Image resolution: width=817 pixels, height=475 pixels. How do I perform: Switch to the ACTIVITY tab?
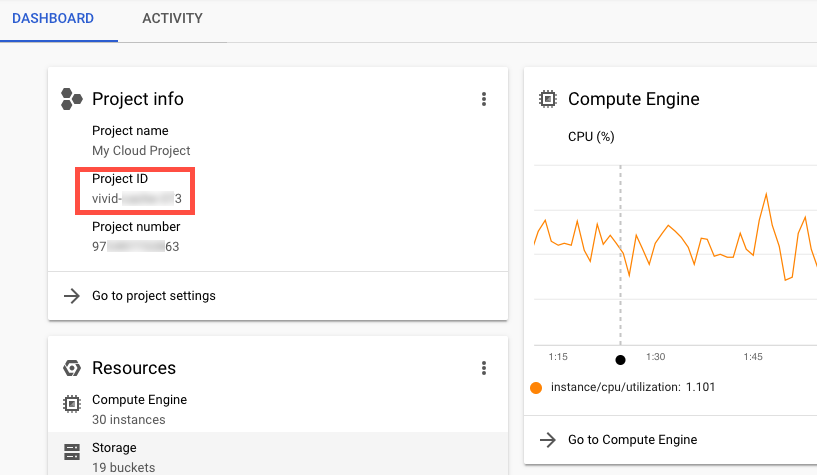pos(172,19)
